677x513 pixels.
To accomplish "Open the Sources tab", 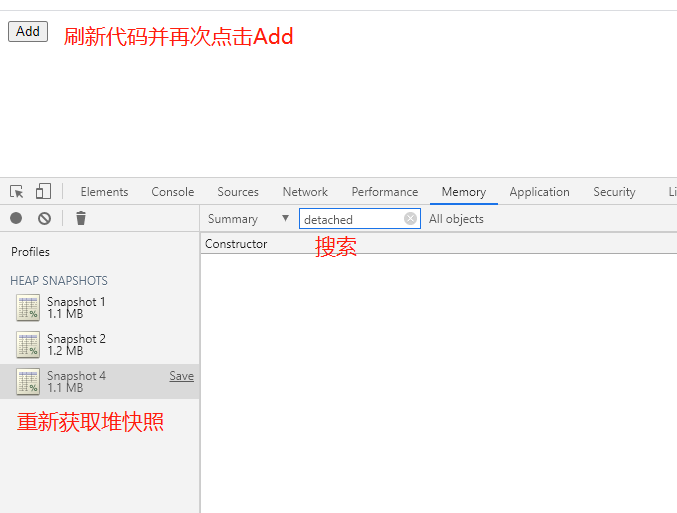I will (238, 192).
